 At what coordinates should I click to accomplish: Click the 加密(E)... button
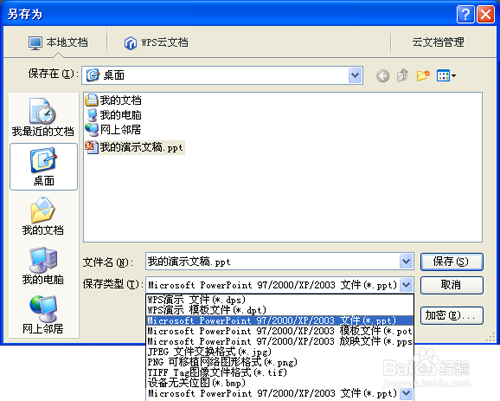(452, 315)
